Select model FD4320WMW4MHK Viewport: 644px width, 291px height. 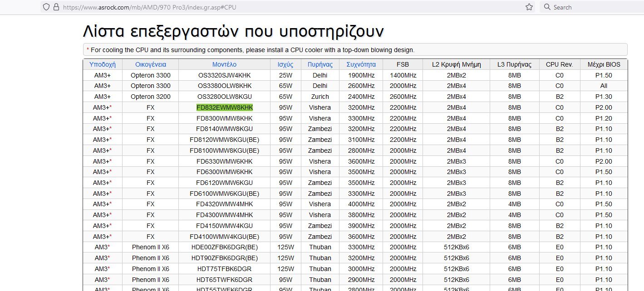click(225, 204)
